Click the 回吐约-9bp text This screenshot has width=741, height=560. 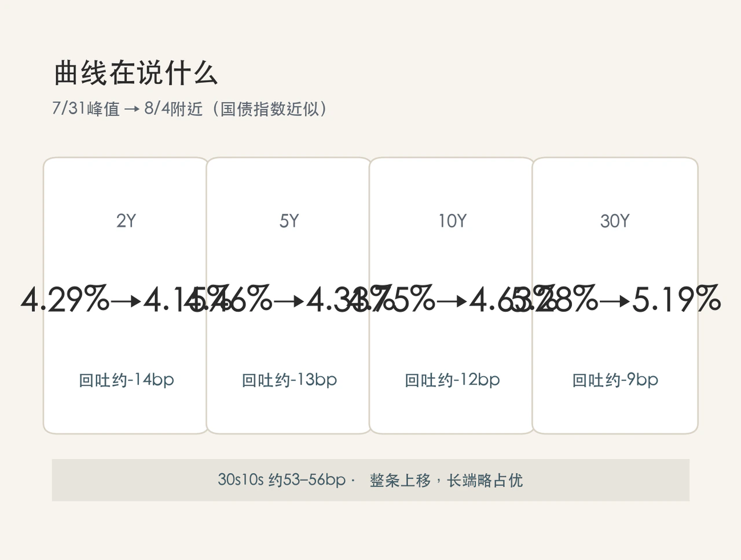click(615, 380)
